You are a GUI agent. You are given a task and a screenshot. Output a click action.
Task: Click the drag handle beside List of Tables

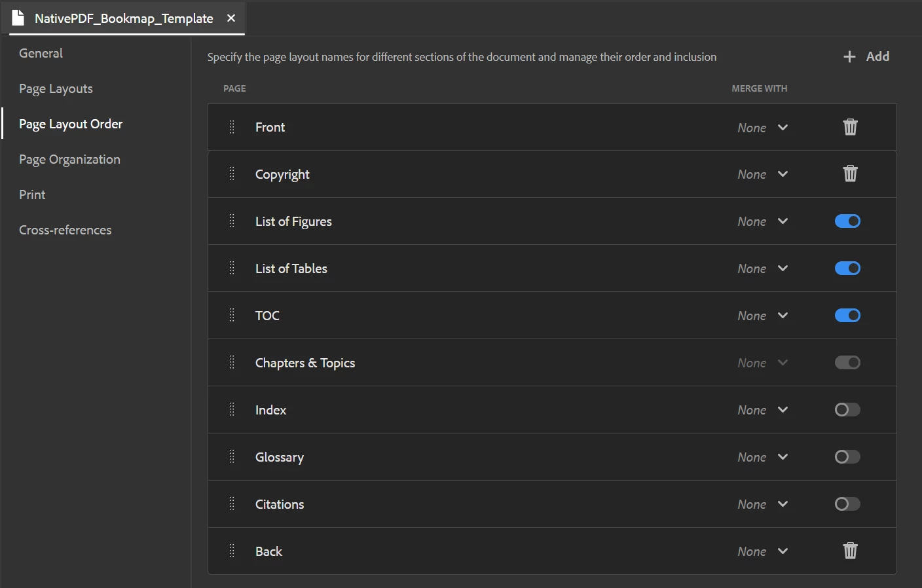click(232, 268)
